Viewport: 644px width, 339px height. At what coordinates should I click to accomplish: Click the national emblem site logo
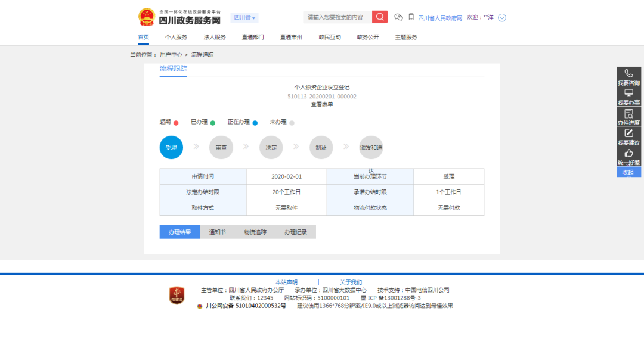pos(147,17)
